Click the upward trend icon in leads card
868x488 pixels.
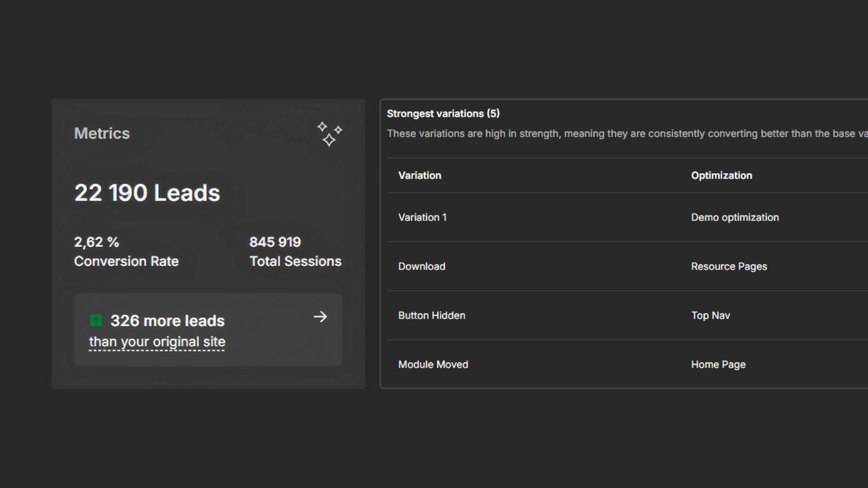point(97,321)
